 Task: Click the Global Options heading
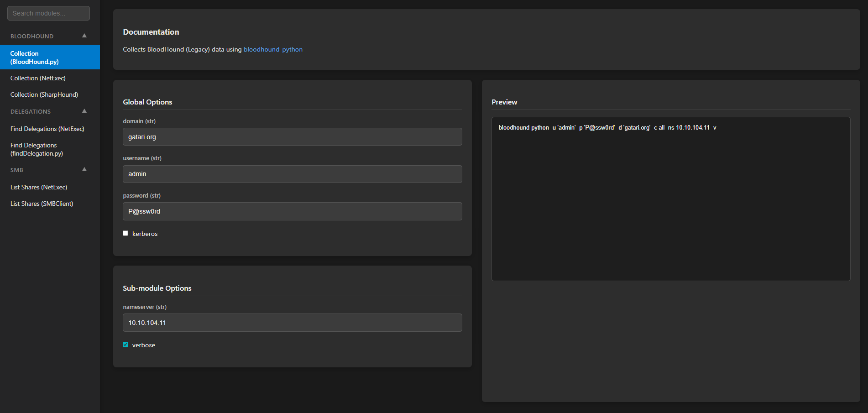coord(147,102)
